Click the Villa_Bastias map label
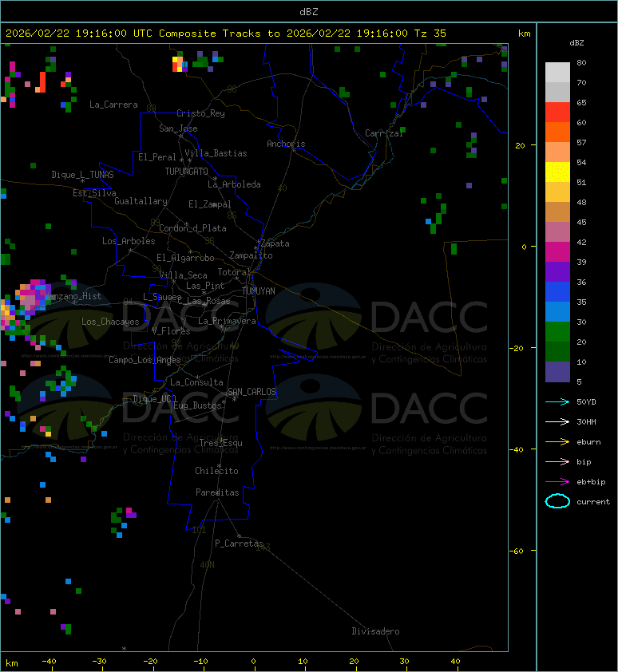Image resolution: width=618 pixels, height=672 pixels. 216,153
